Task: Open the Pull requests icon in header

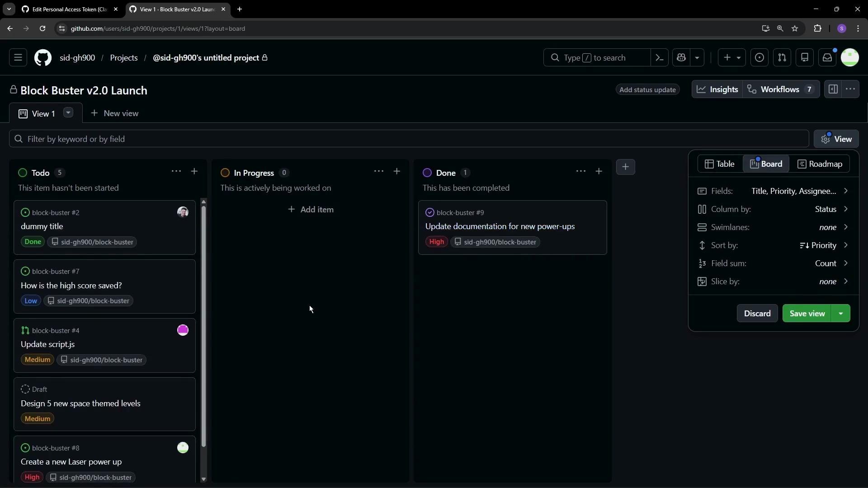Action: tap(782, 58)
